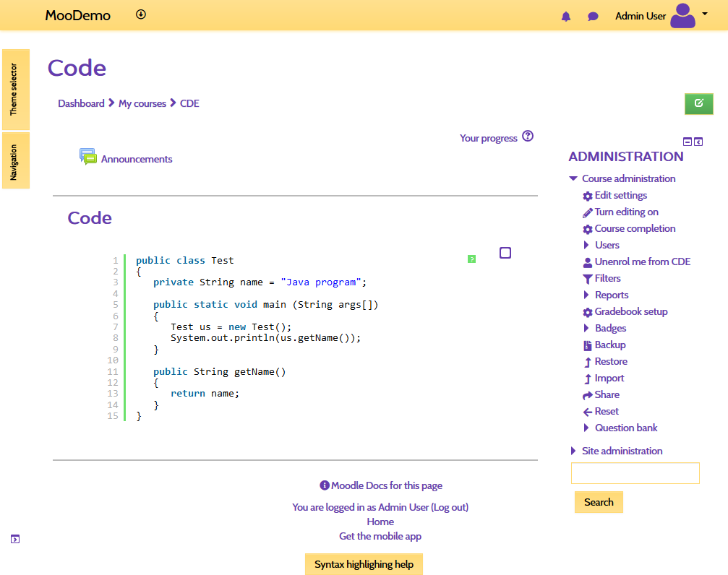This screenshot has height=575, width=728.
Task: Click the Code section heading
Action: (x=90, y=218)
